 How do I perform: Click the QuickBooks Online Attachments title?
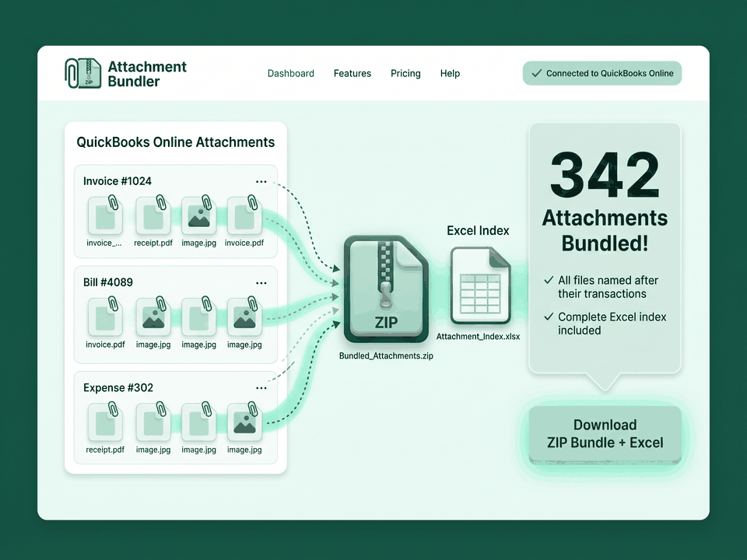[176, 142]
